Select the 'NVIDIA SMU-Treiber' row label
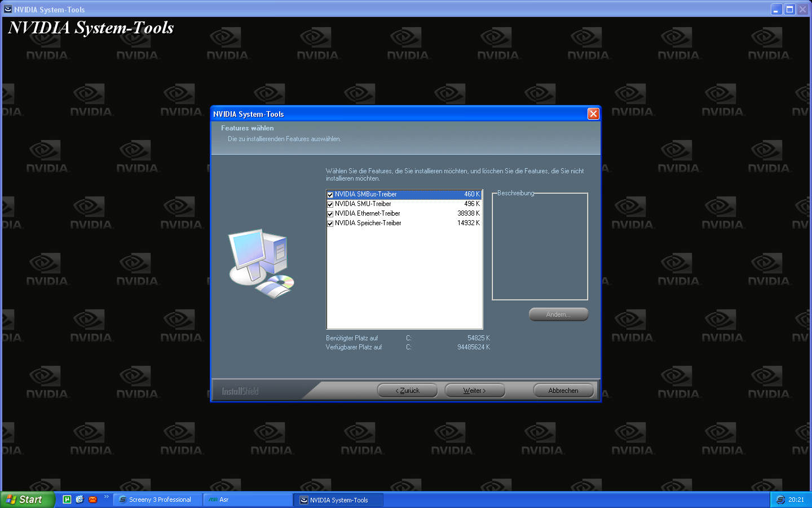The height and width of the screenshot is (508, 812). pos(363,204)
